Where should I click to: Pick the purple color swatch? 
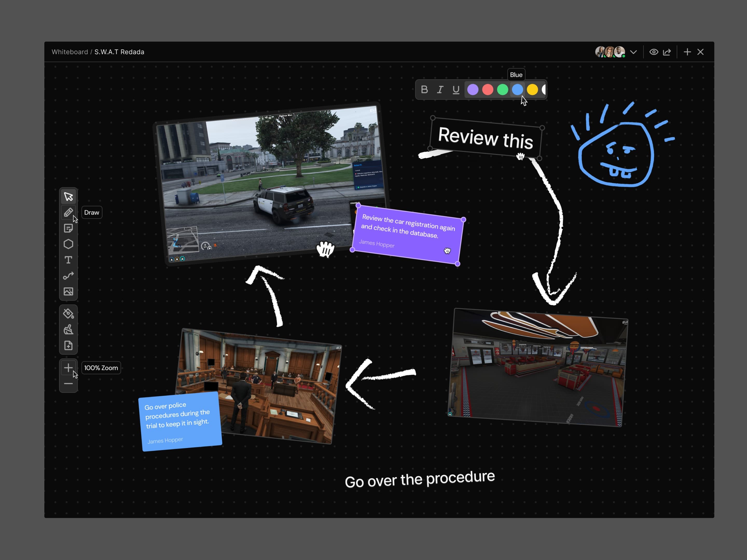tap(473, 89)
